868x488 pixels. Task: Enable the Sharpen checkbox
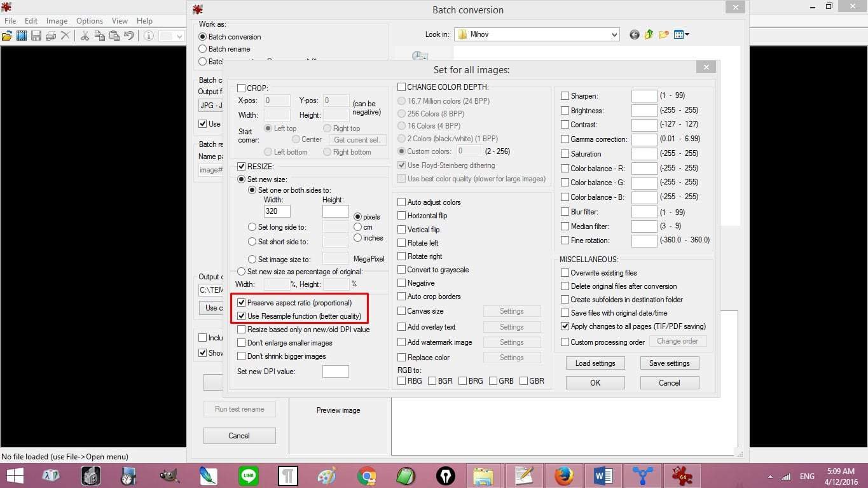[565, 96]
